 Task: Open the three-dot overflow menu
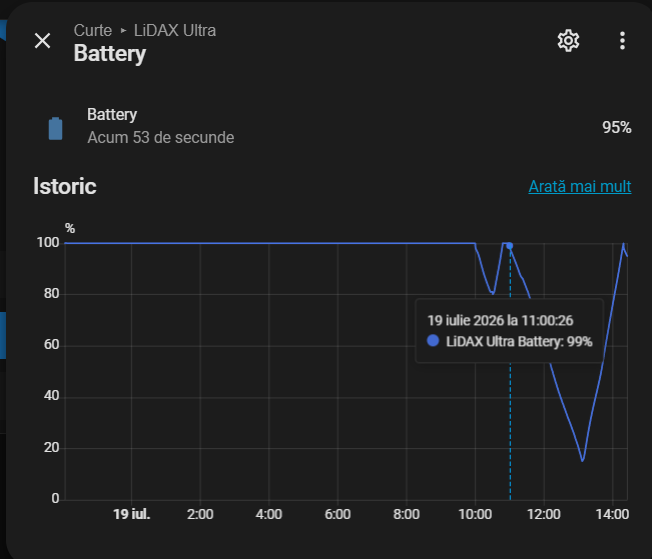(622, 41)
